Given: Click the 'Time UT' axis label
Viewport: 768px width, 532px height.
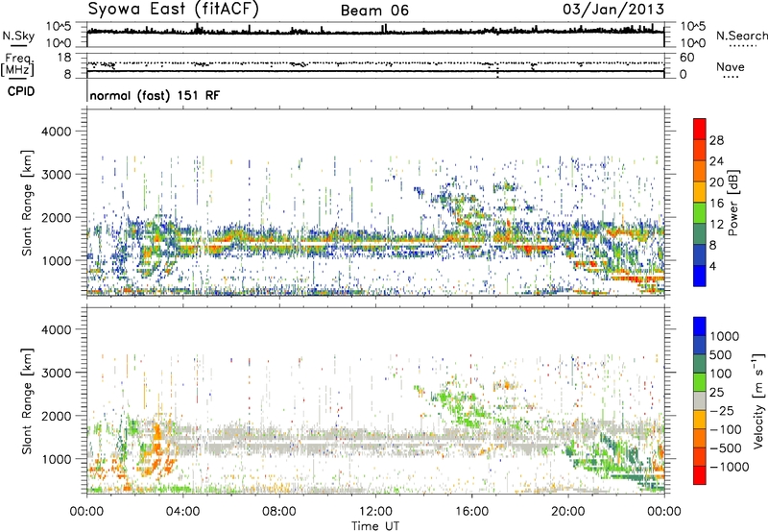Looking at the screenshot, I should [375, 526].
